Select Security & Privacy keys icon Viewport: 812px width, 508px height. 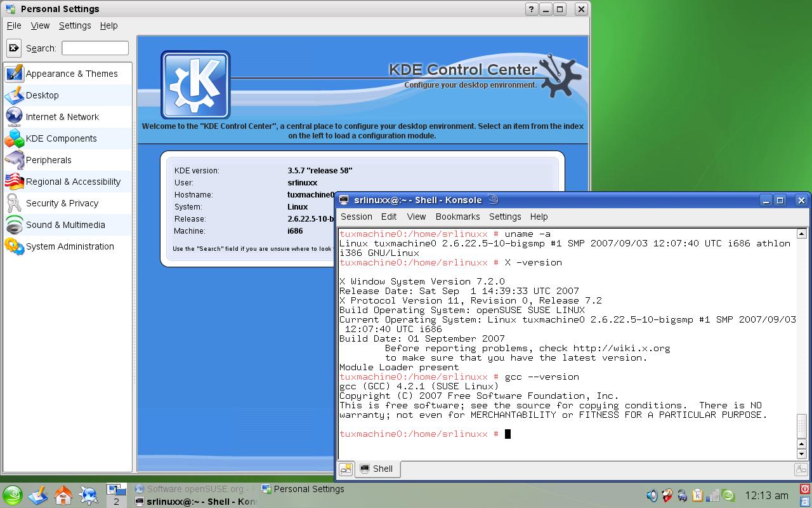point(14,203)
